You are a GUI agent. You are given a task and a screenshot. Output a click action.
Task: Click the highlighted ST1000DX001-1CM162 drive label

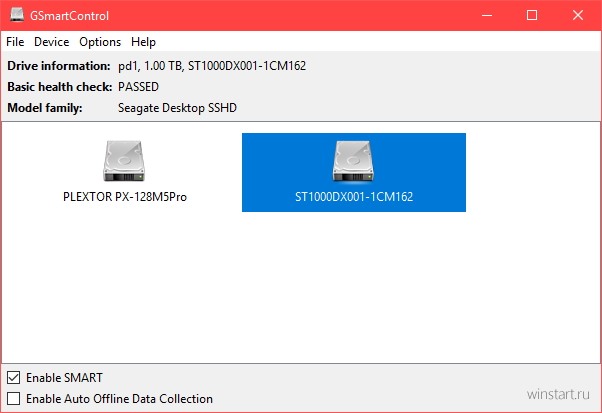point(354,197)
